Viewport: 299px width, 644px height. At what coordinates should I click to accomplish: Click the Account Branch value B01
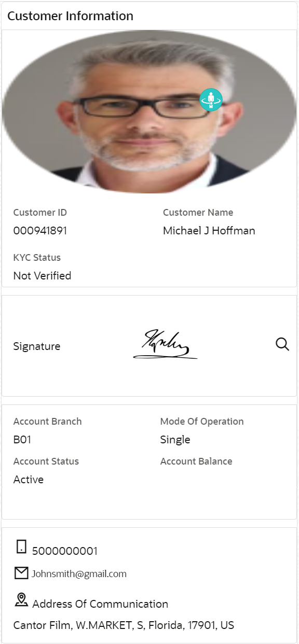(x=22, y=440)
